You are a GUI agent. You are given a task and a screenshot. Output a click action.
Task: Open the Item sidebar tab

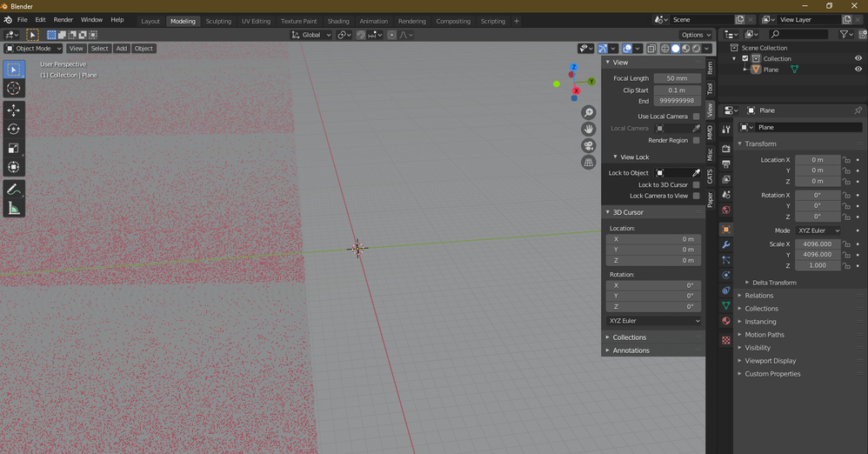(711, 68)
